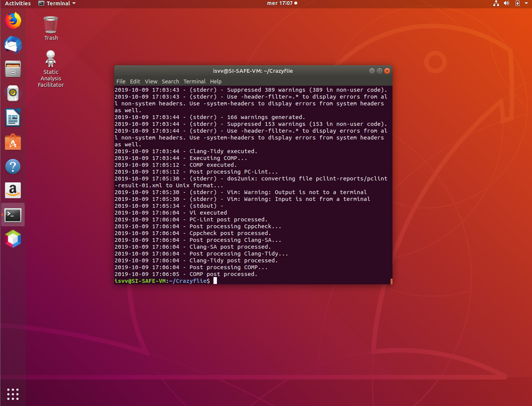Launch Rhythmbox music player
The width and height of the screenshot is (532, 406).
pos(13,93)
